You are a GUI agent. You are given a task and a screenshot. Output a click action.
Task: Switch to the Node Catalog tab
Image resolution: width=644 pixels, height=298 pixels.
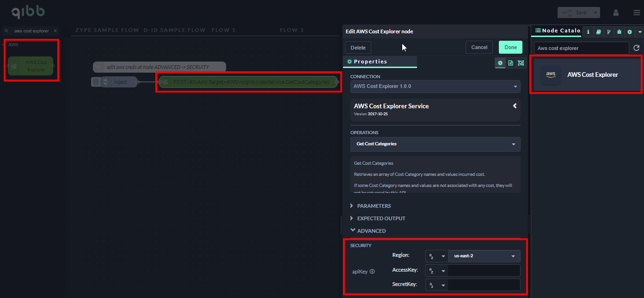click(557, 31)
